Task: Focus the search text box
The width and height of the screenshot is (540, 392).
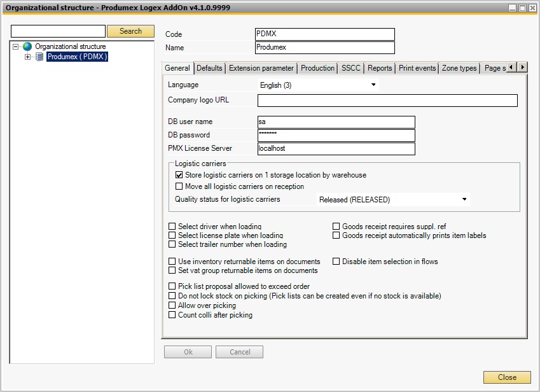Action: 59,31
